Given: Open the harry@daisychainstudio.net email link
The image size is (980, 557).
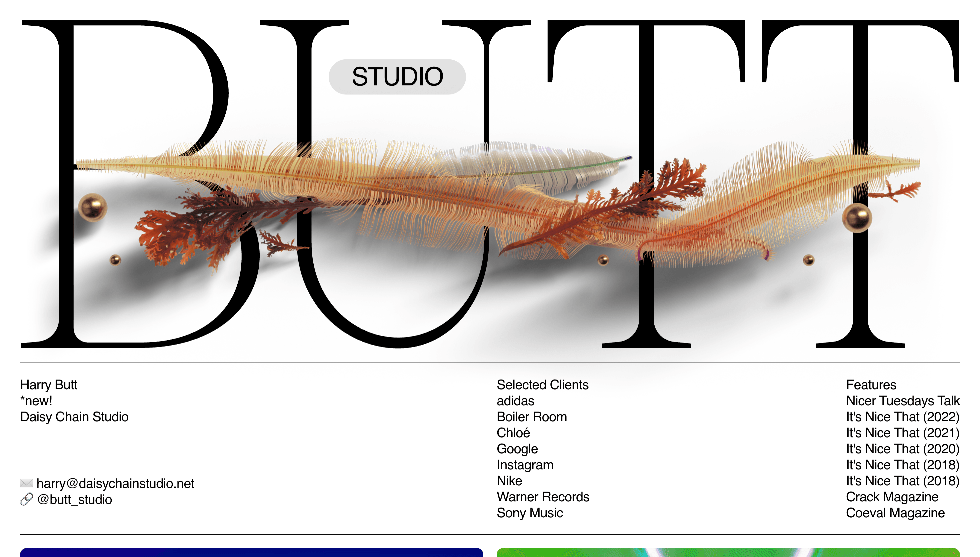Looking at the screenshot, I should pyautogui.click(x=115, y=484).
